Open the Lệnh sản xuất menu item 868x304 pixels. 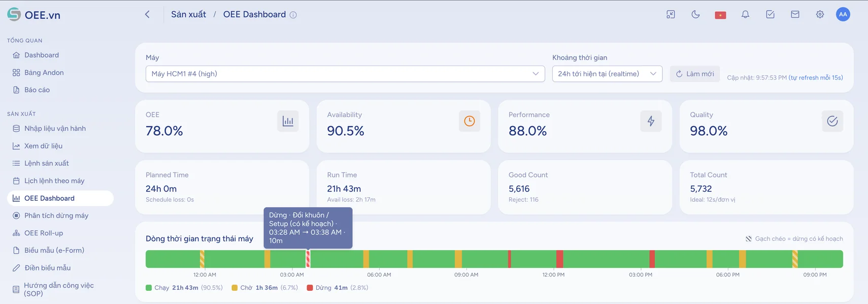pyautogui.click(x=60, y=163)
